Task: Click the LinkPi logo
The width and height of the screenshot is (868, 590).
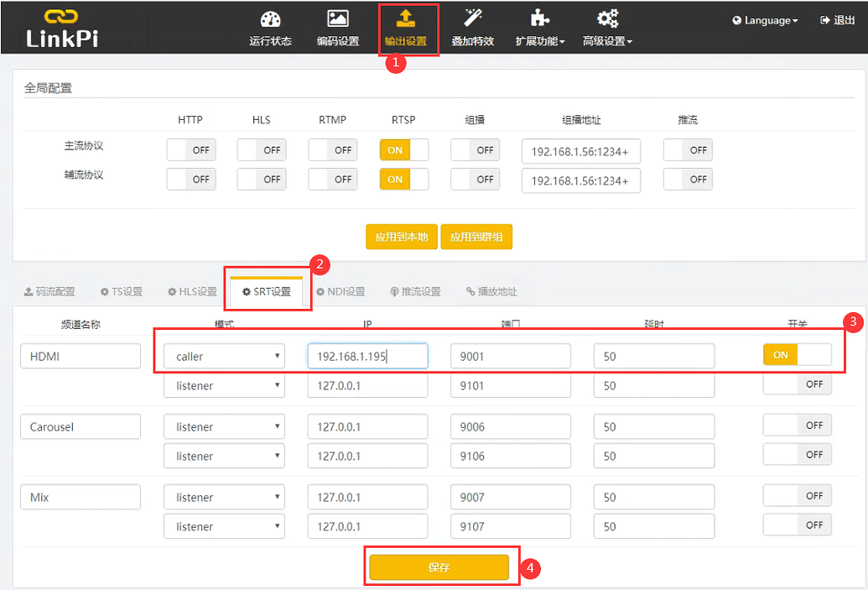Action: (x=60, y=28)
